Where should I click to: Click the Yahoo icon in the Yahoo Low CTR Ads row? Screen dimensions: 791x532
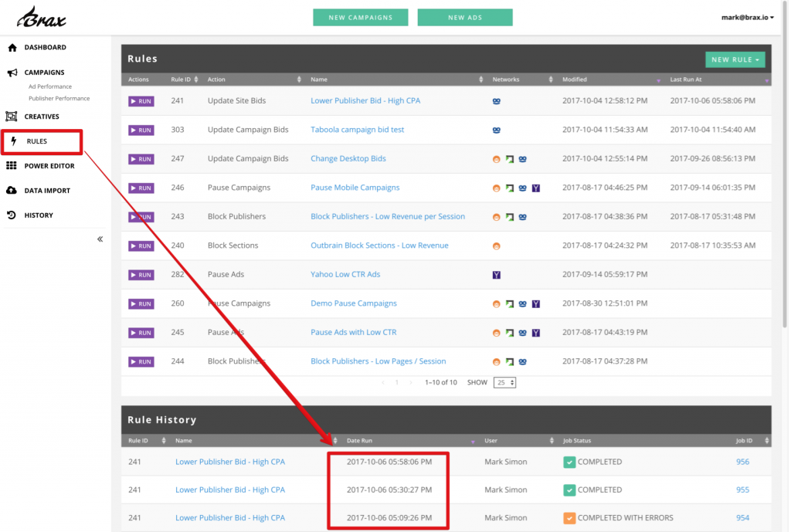click(497, 275)
